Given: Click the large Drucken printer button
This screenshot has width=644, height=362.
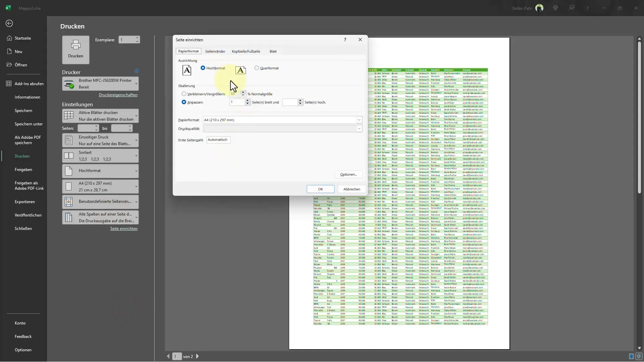Looking at the screenshot, I should (x=76, y=50).
